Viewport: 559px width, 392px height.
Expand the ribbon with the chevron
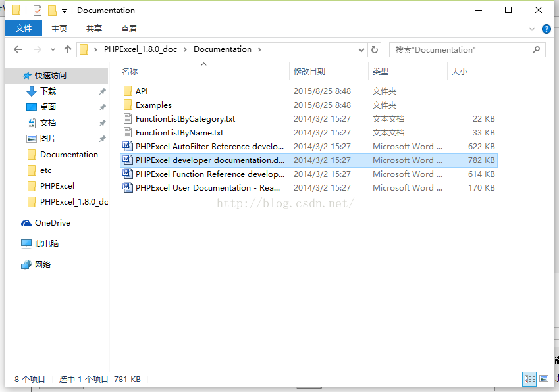point(532,29)
